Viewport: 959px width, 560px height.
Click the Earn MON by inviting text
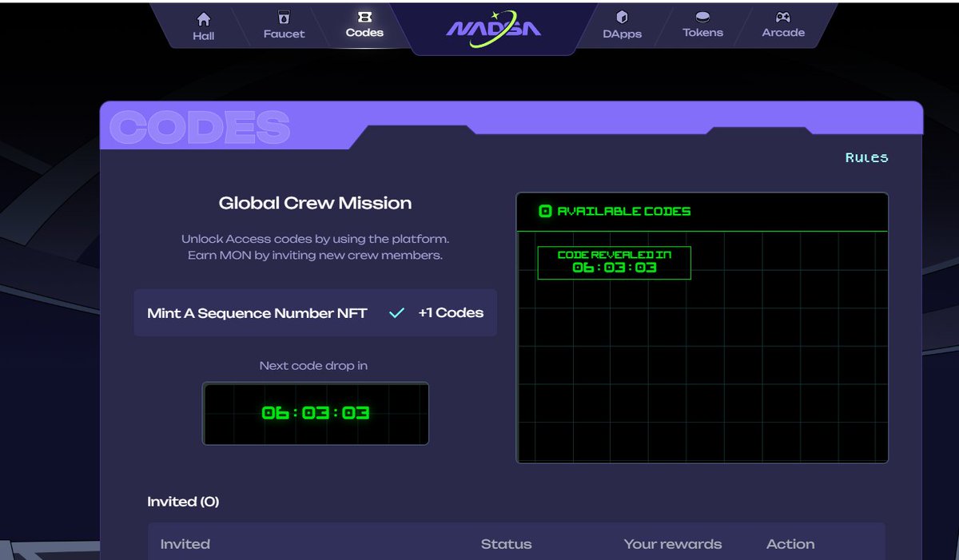pos(315,256)
